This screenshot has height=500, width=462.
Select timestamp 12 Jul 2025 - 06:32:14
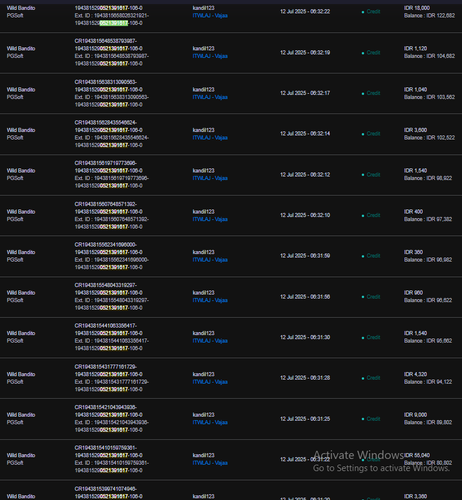pos(305,134)
